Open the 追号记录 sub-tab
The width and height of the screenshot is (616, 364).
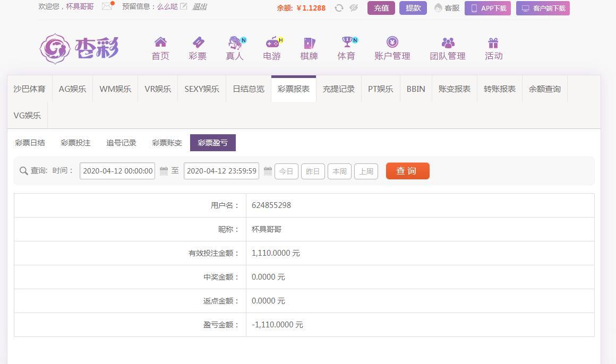click(x=121, y=143)
